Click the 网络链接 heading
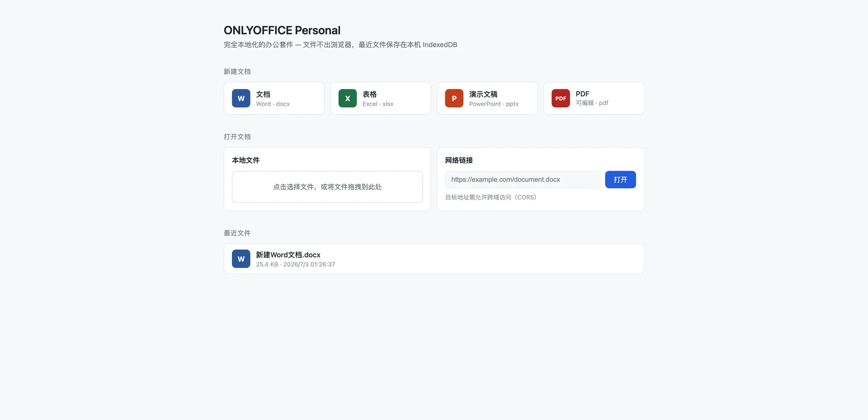 [x=459, y=160]
